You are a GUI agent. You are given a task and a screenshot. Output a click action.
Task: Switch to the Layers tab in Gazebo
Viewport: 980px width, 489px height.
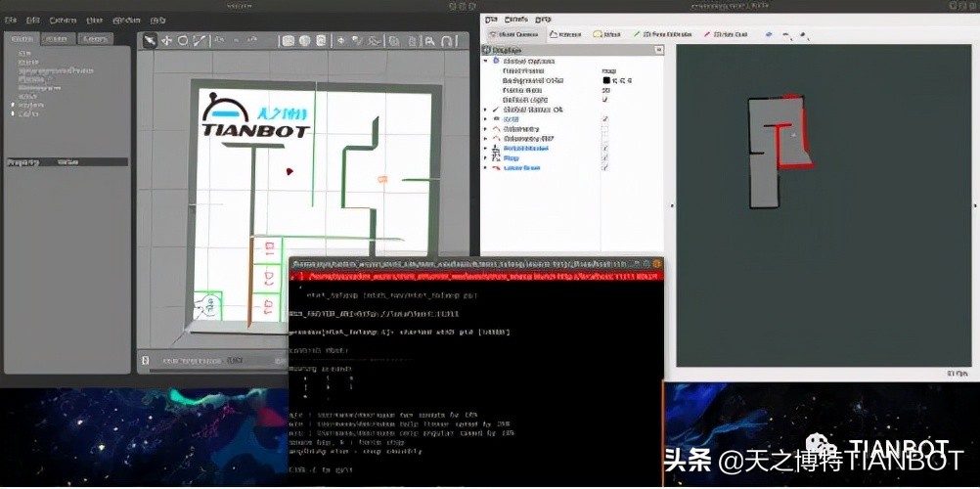[95, 39]
